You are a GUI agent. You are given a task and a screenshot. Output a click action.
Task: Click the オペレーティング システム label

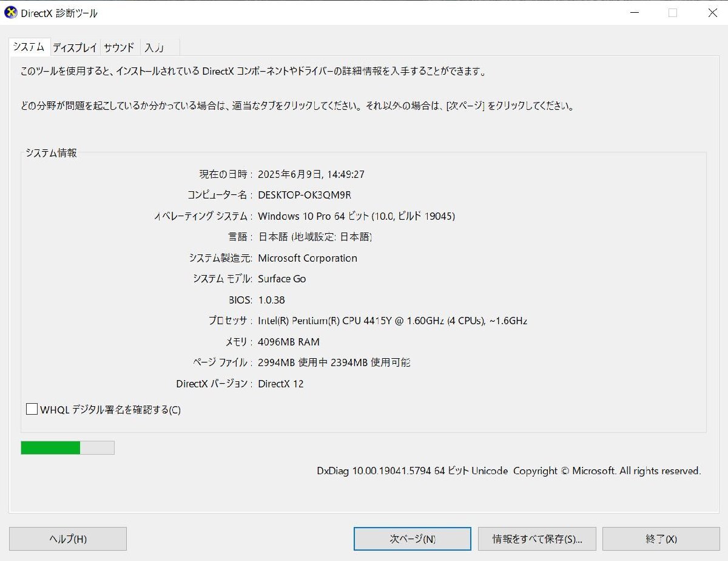coord(203,216)
